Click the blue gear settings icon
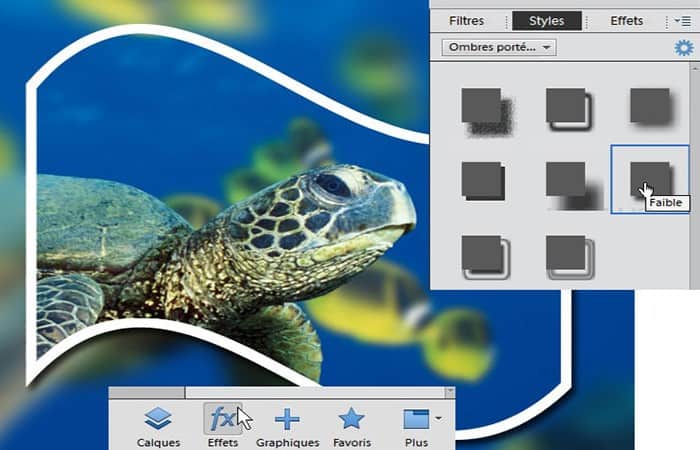 [684, 48]
